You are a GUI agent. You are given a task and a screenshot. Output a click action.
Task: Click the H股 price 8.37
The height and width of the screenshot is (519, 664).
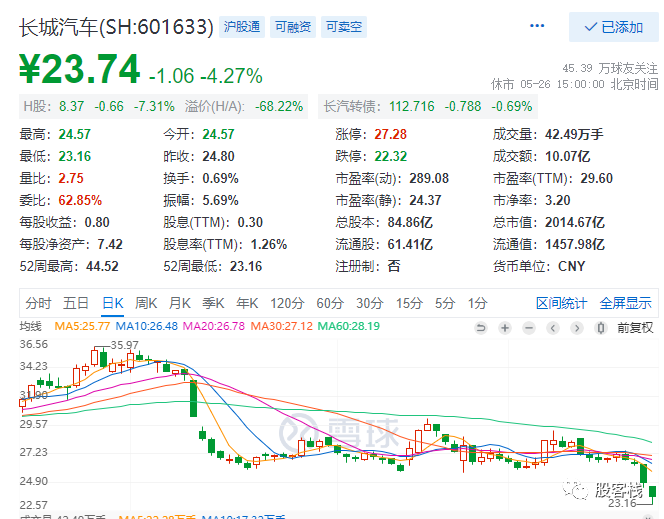[72, 106]
